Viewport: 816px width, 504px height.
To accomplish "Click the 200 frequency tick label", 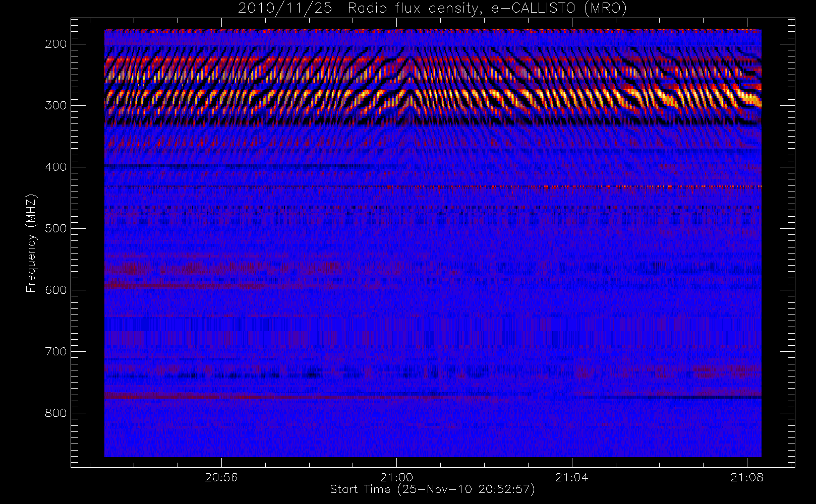I will point(56,44).
